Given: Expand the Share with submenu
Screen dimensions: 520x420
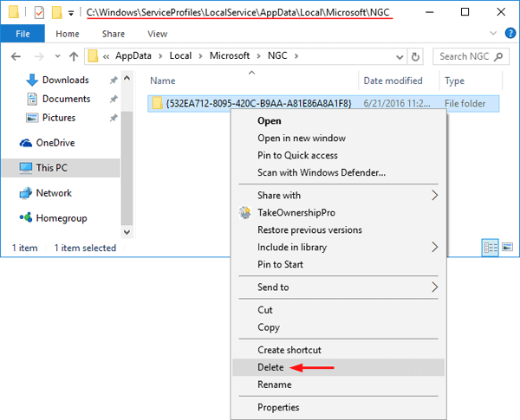Looking at the screenshot, I should click(x=435, y=196).
